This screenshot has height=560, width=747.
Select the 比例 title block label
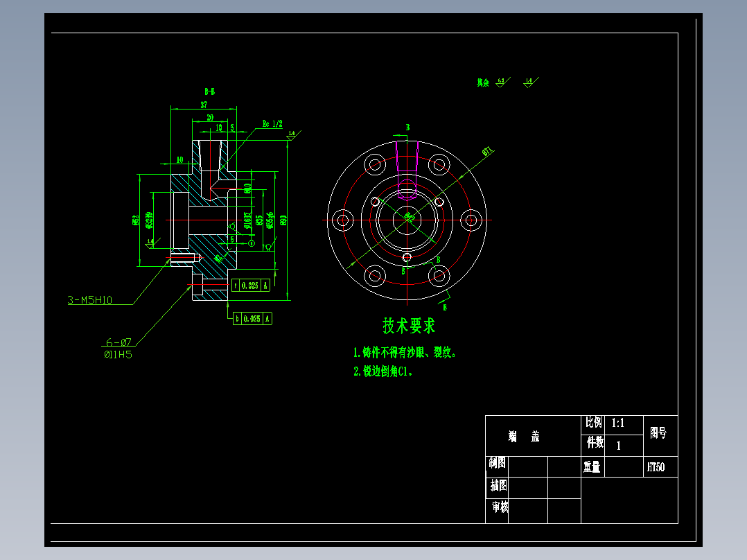click(594, 423)
